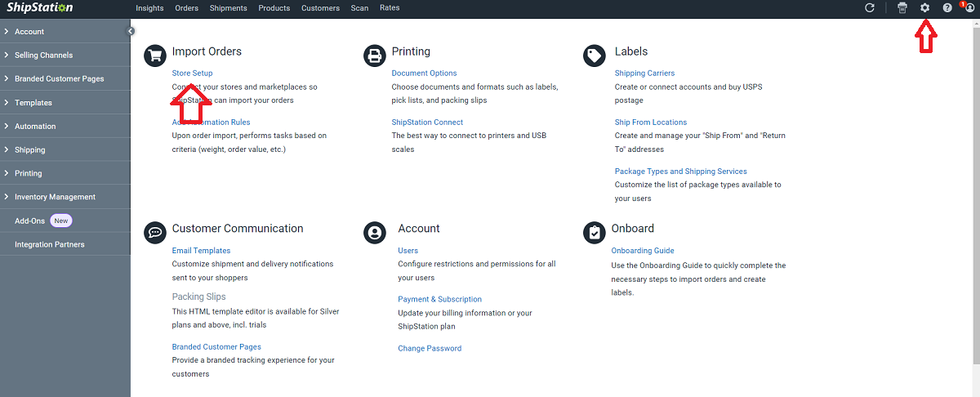Go to the Orders tab
This screenshot has height=397, width=980.
[187, 8]
